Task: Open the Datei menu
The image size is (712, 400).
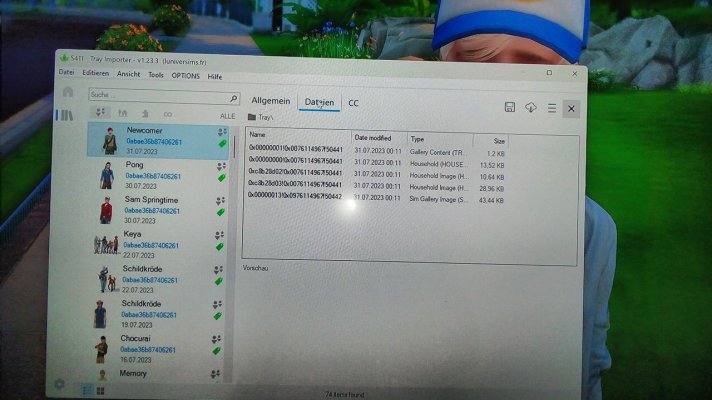Action: pos(66,72)
